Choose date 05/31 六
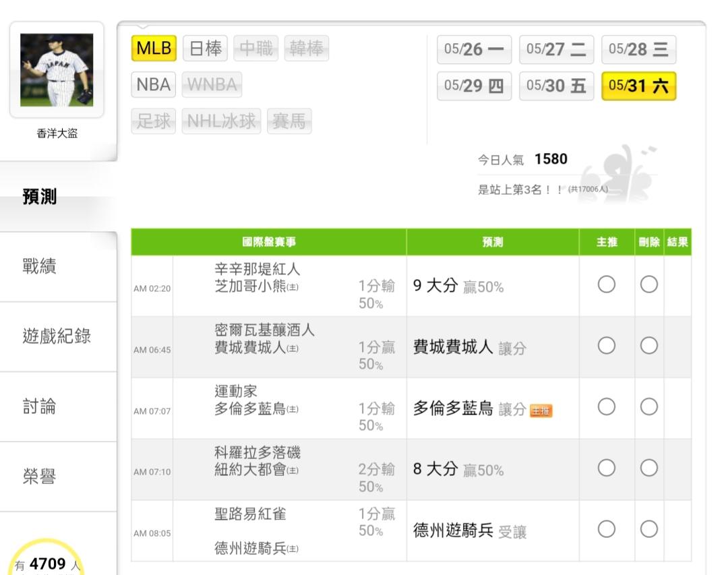Viewport: 728px width, 575px height. pyautogui.click(x=639, y=86)
